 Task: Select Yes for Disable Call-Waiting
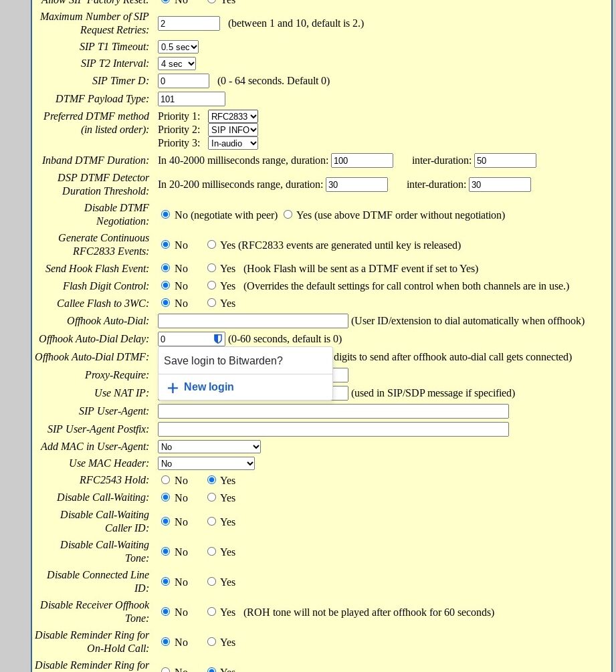[x=211, y=497]
